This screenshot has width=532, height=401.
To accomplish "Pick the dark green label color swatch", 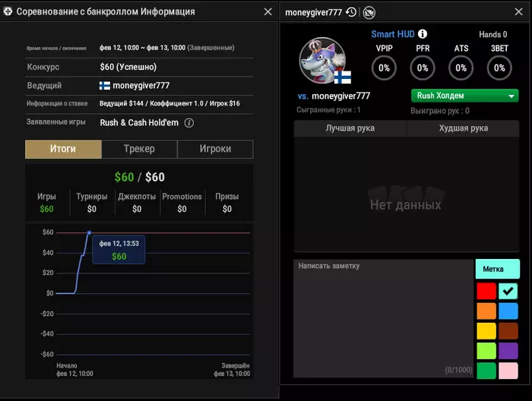I will [x=486, y=371].
